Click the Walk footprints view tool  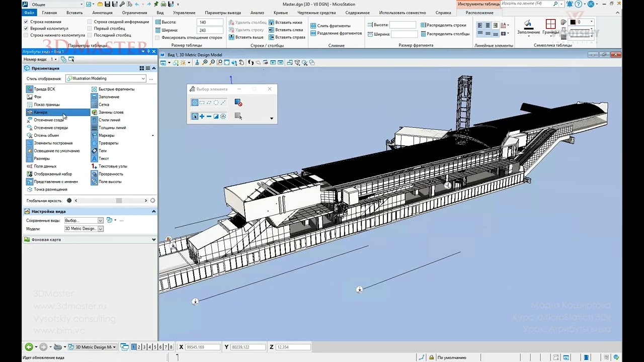coord(251,63)
